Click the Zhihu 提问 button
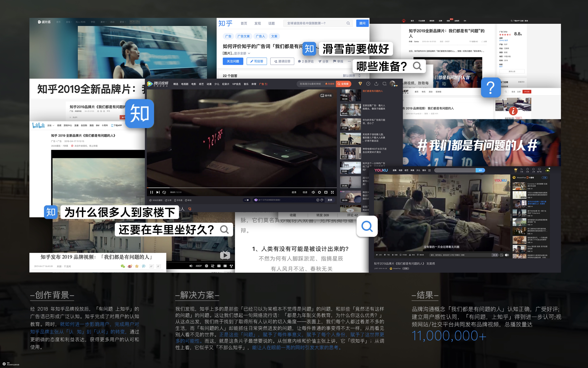 tap(362, 23)
